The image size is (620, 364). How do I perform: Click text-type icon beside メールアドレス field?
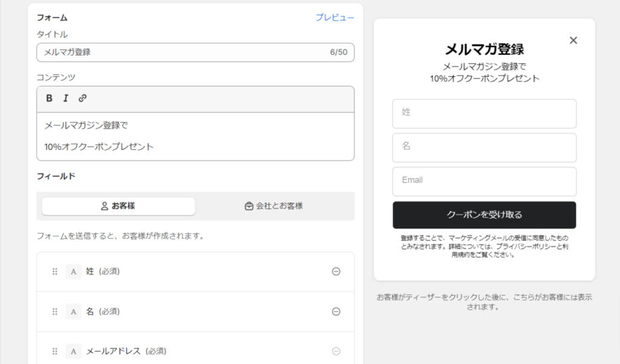tap(73, 351)
